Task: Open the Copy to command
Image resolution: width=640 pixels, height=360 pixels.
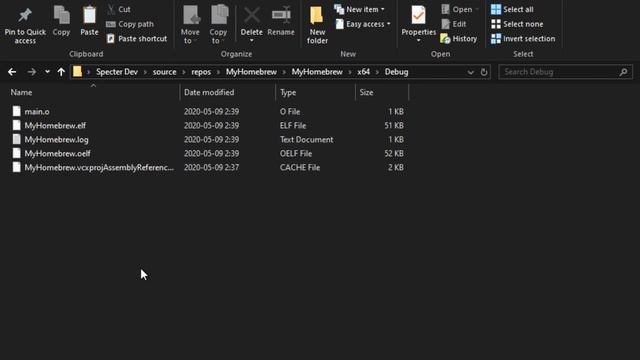Action: point(219,24)
